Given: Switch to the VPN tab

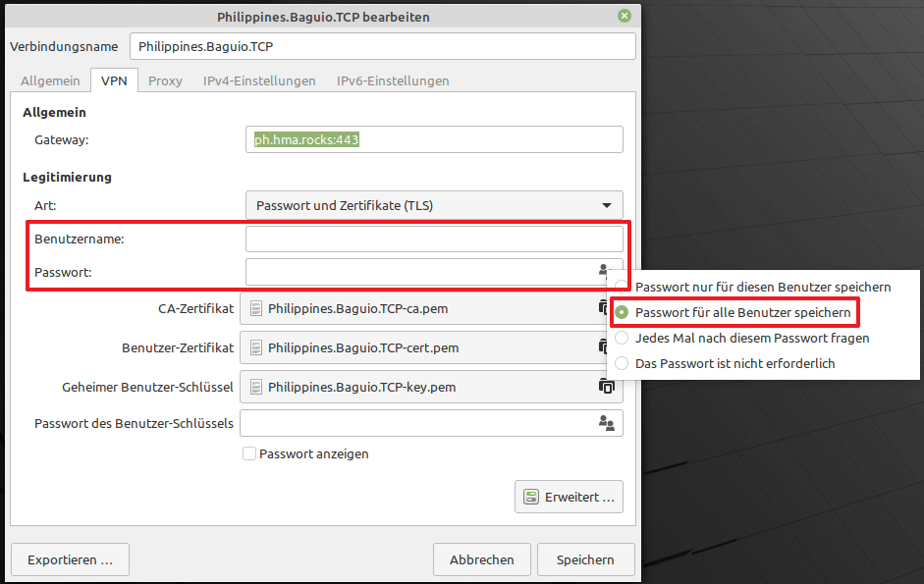Looking at the screenshot, I should pos(114,80).
